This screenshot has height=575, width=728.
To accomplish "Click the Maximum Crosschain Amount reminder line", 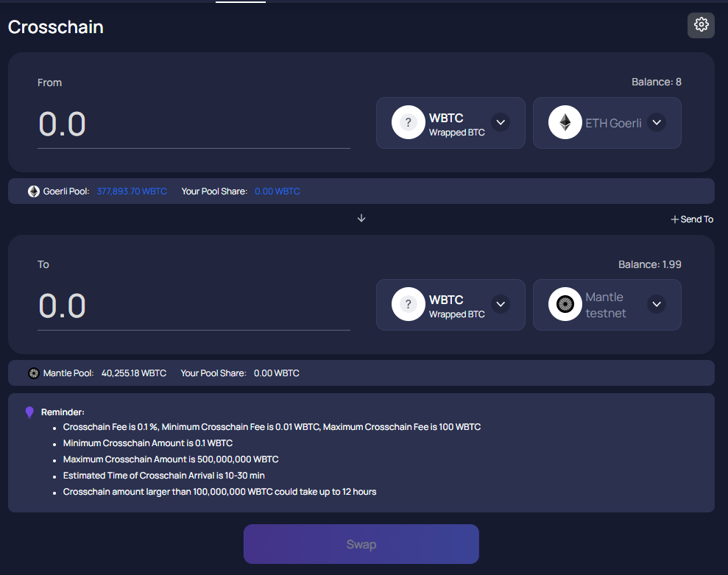I will (171, 459).
